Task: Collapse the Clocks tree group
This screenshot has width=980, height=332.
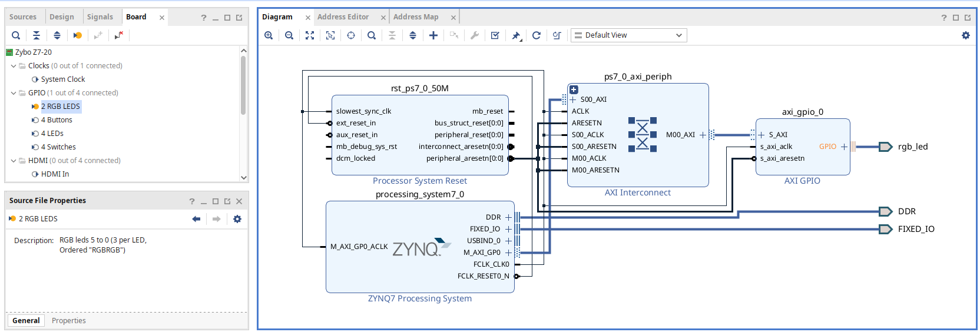Action: (14, 66)
